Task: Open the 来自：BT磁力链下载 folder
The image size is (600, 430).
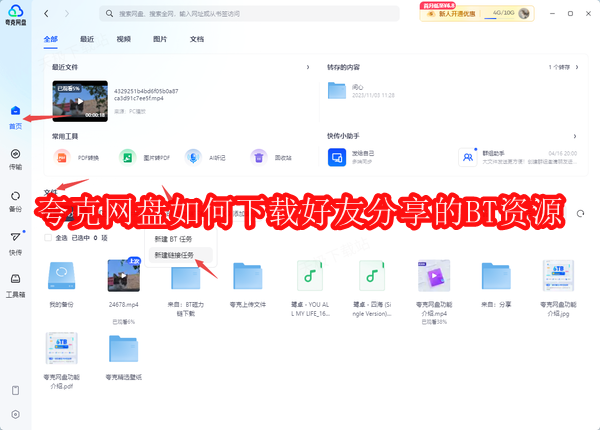Action: [186, 277]
